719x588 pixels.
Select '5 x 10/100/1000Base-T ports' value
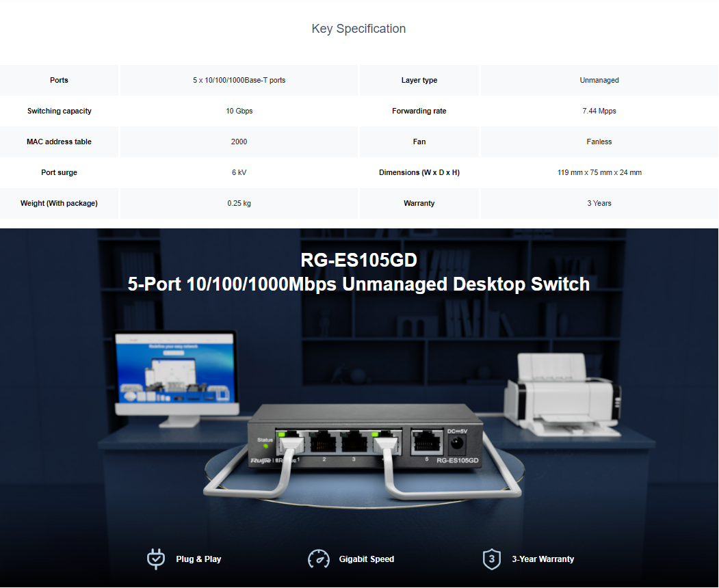(x=239, y=80)
